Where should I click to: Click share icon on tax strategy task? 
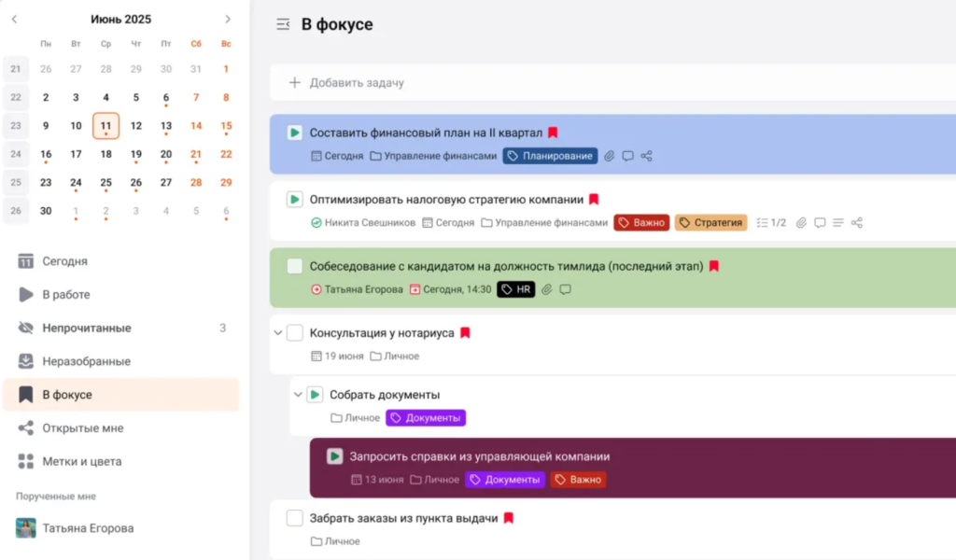857,223
